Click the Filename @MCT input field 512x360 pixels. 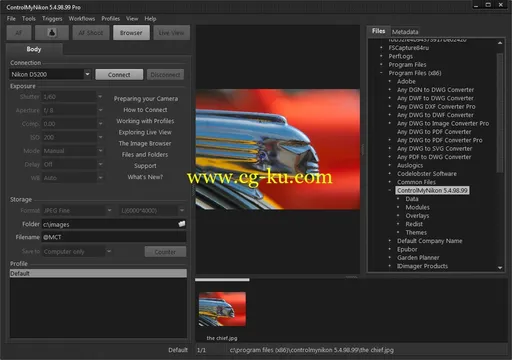tap(114, 237)
